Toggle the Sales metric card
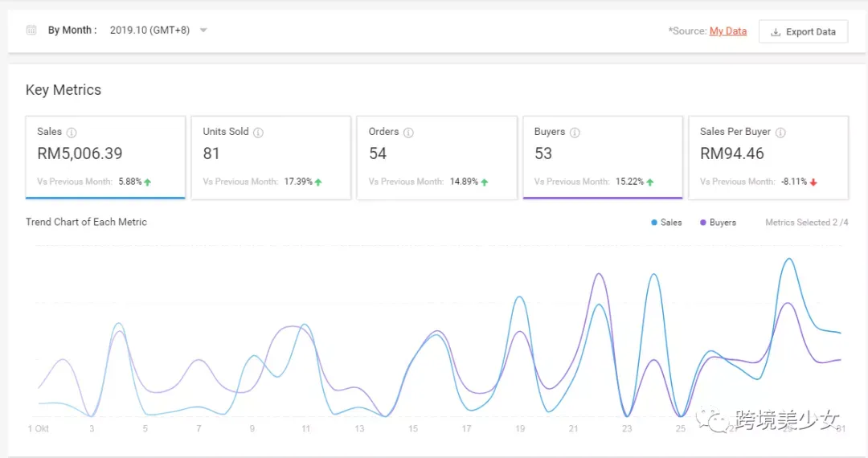This screenshot has width=868, height=458. click(x=105, y=157)
